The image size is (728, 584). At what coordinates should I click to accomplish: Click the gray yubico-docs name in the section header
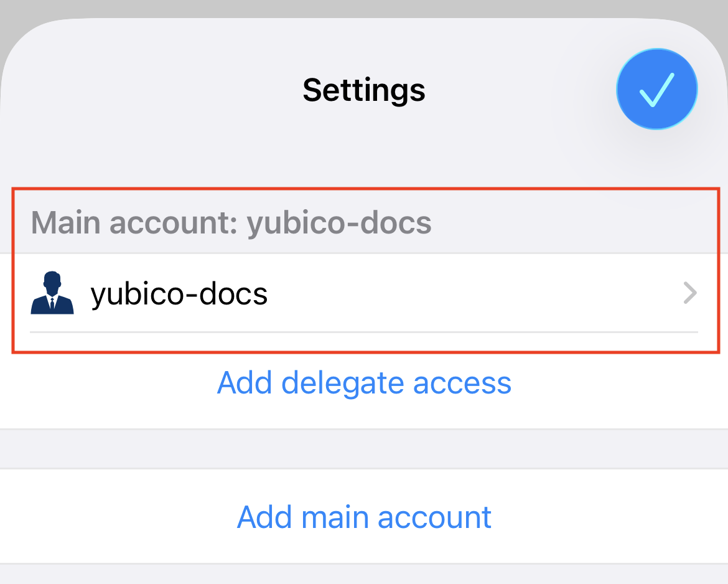coord(339,222)
